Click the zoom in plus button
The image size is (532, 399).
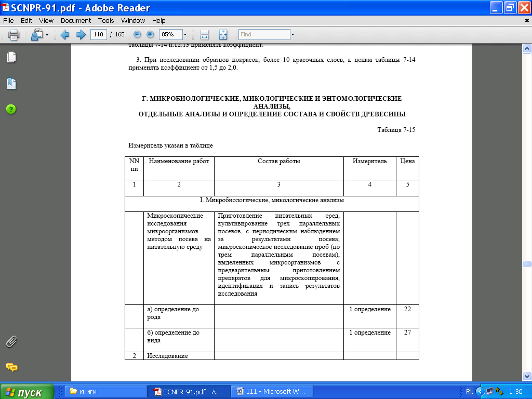[150, 34]
